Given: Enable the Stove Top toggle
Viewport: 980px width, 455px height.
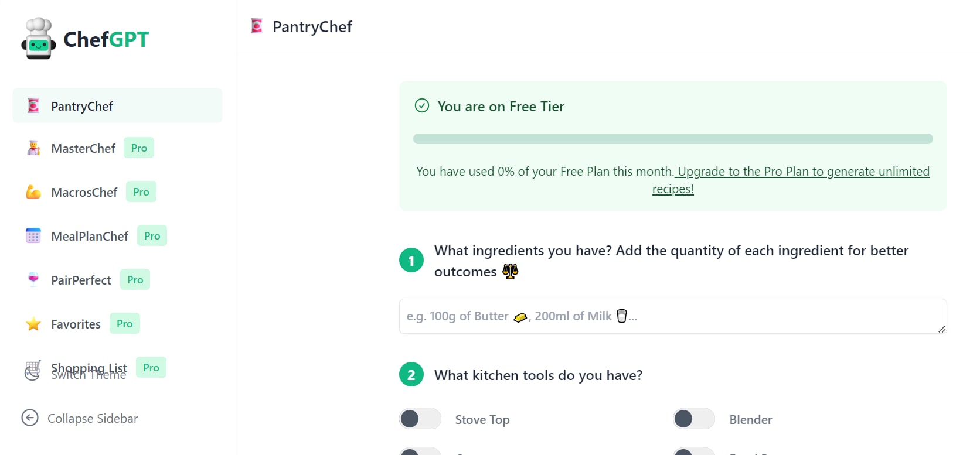Looking at the screenshot, I should click(420, 419).
